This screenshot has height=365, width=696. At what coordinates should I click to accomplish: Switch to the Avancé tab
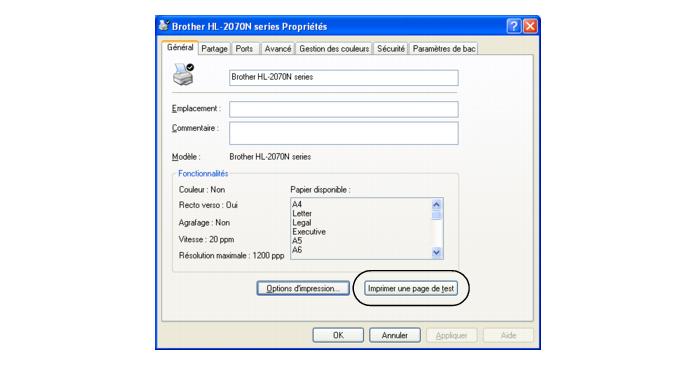click(x=278, y=49)
